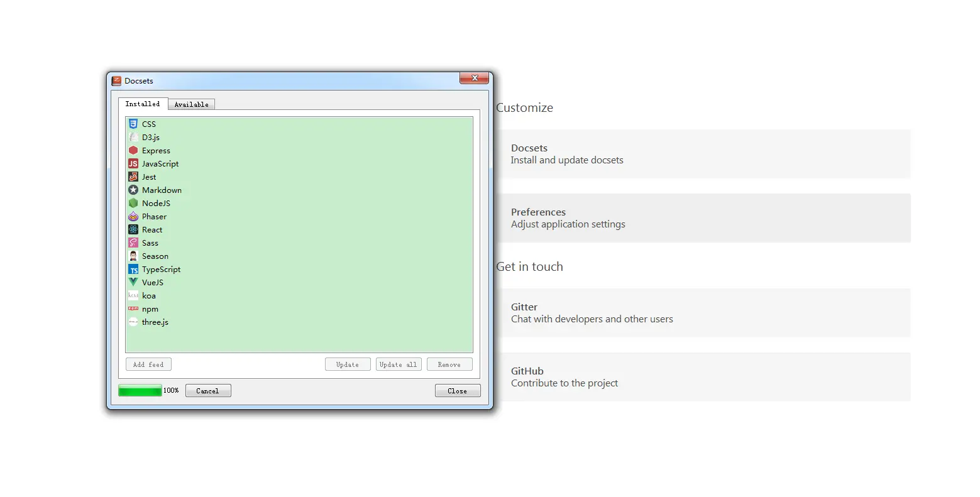
Task: Select the VueJS docset name
Action: click(153, 282)
